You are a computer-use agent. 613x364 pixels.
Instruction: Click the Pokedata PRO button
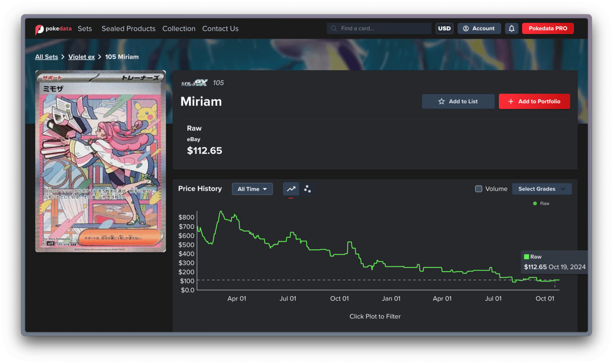coord(548,28)
